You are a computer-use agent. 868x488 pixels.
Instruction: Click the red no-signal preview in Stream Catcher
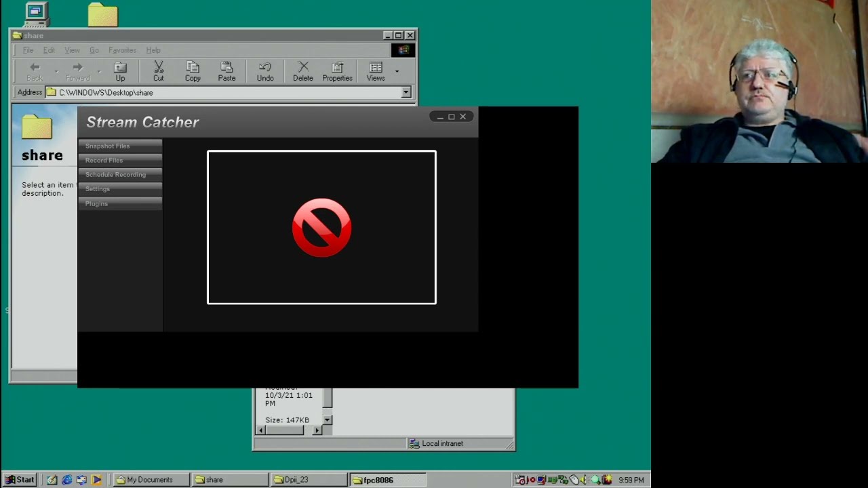tap(321, 227)
